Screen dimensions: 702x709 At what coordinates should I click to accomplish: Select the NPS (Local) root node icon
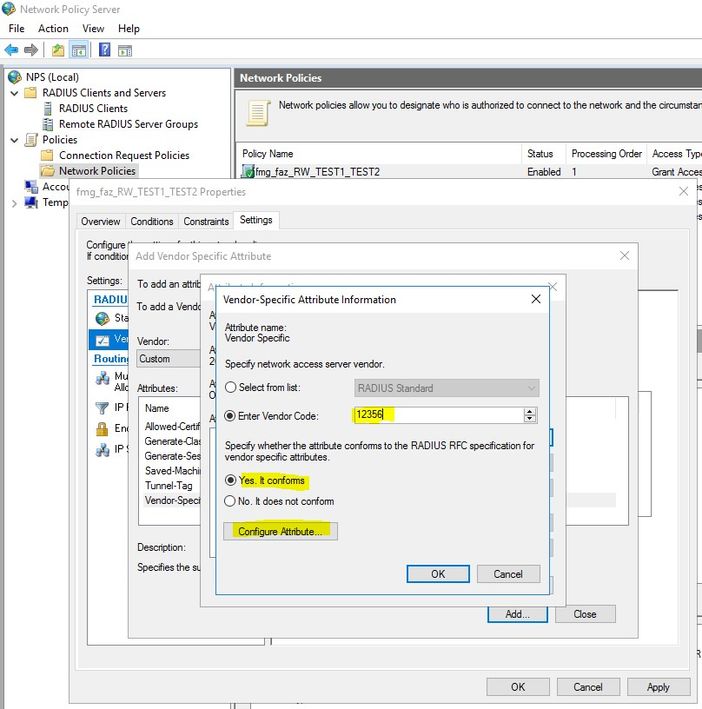pyautogui.click(x=14, y=77)
